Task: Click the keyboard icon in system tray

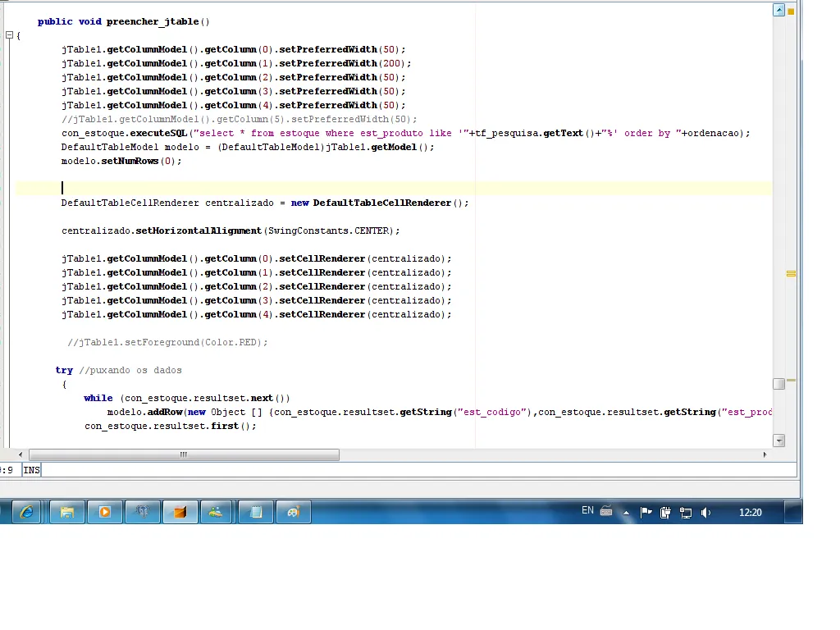Action: pos(606,511)
